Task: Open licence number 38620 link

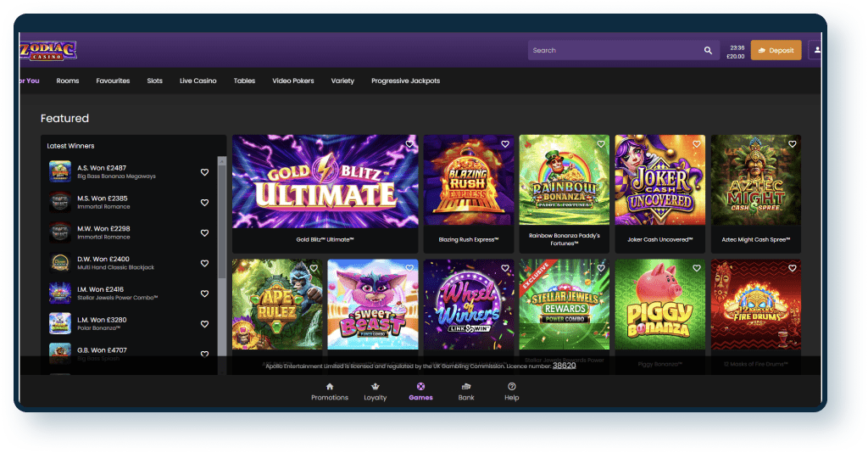Action: point(564,366)
